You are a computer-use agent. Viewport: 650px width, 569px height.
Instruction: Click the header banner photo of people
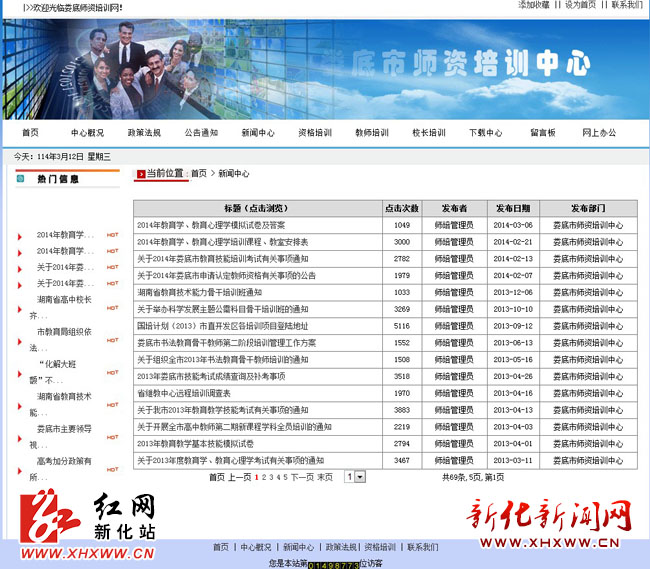130,65
